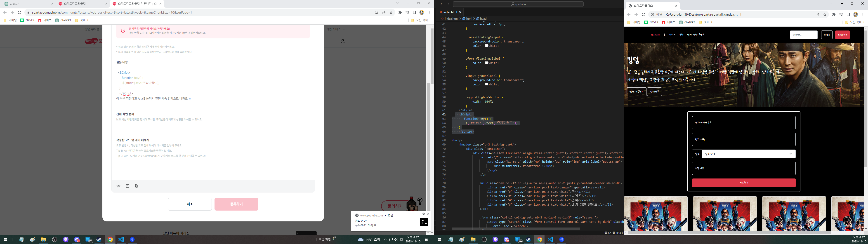Open the extensions puzzle icon in left Chrome

[400, 12]
